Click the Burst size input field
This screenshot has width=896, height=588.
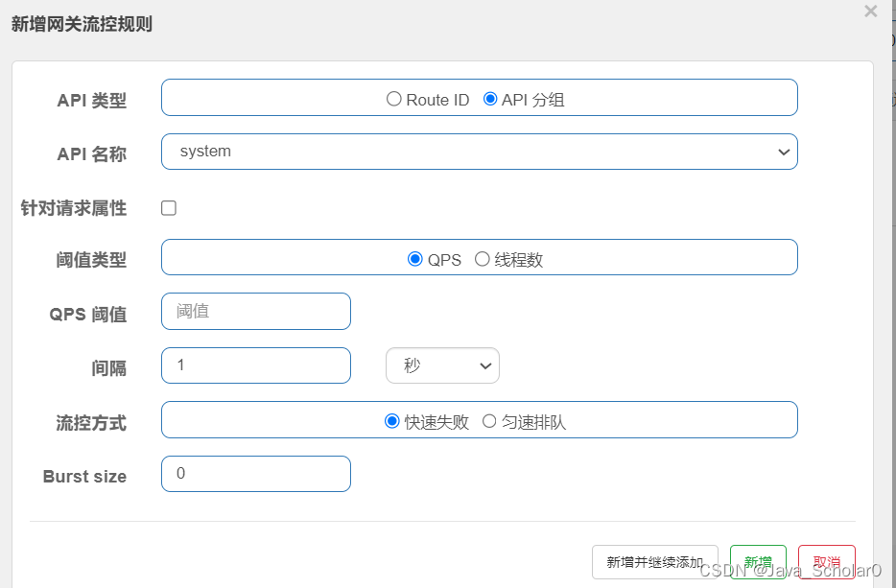[256, 474]
